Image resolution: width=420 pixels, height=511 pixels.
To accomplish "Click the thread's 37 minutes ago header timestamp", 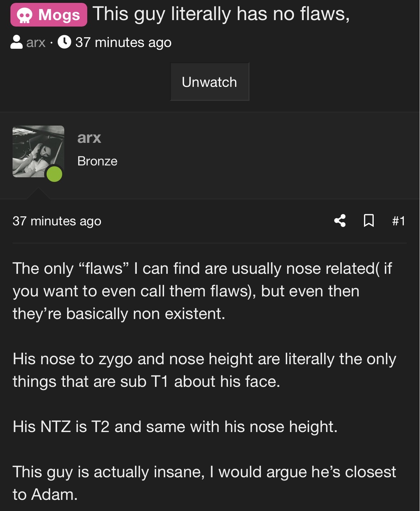I will coord(123,42).
